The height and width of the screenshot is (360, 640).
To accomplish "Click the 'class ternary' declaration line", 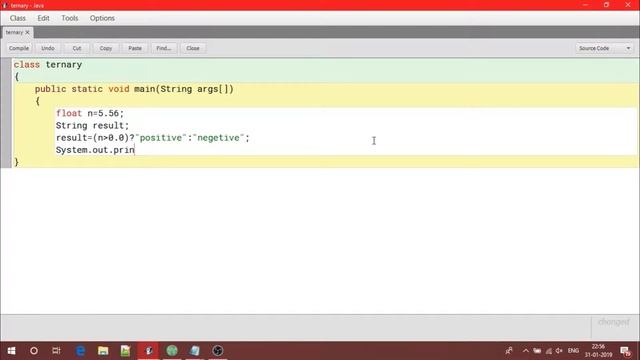I will tap(48, 64).
